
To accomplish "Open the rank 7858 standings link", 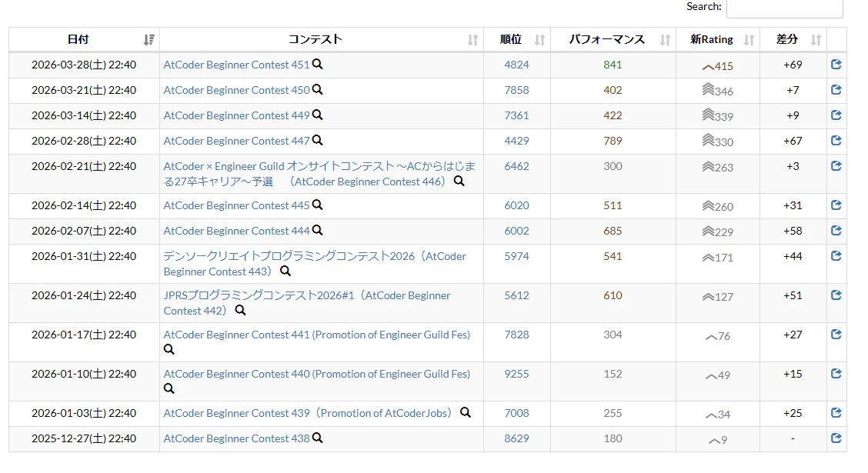I will (516, 90).
